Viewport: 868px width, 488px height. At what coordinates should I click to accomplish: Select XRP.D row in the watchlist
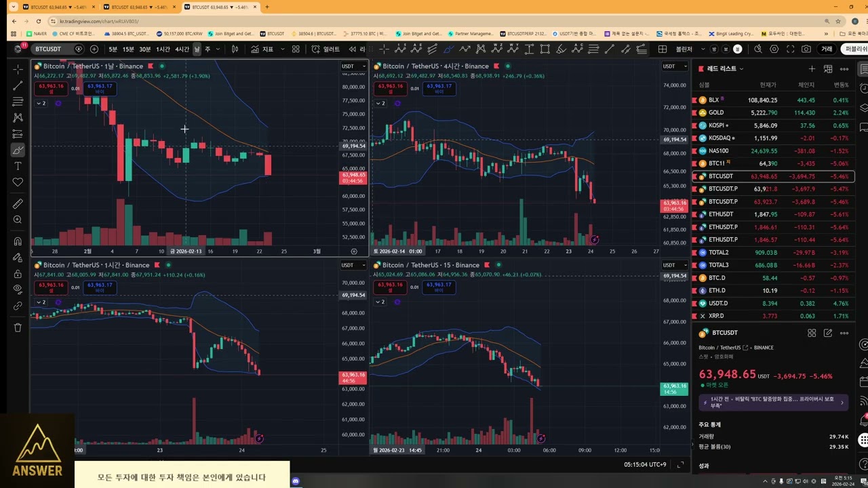pyautogui.click(x=773, y=316)
